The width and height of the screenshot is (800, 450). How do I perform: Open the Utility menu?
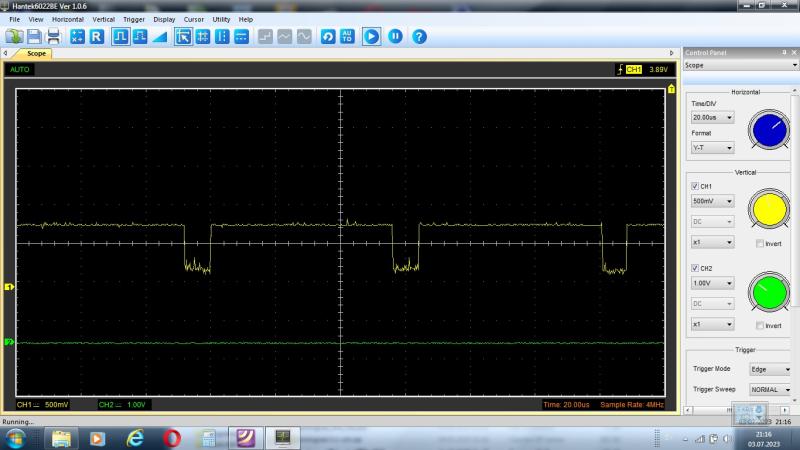pyautogui.click(x=221, y=19)
